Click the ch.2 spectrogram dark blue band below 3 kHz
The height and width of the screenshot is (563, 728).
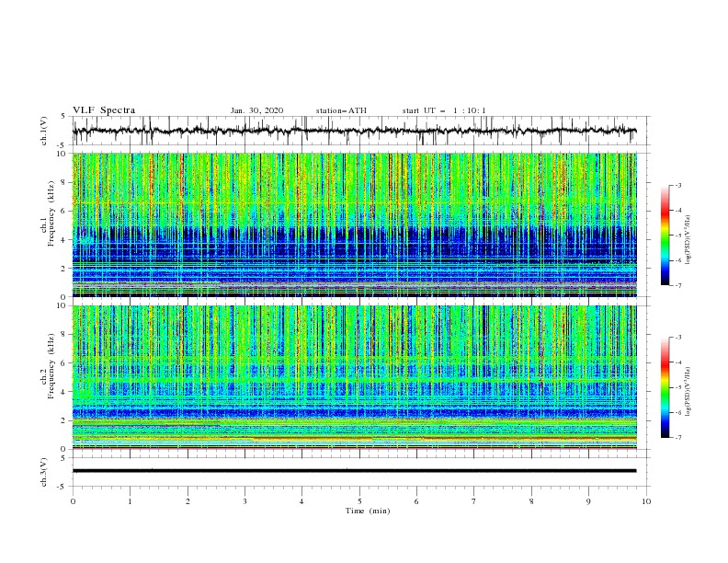pyautogui.click(x=354, y=411)
